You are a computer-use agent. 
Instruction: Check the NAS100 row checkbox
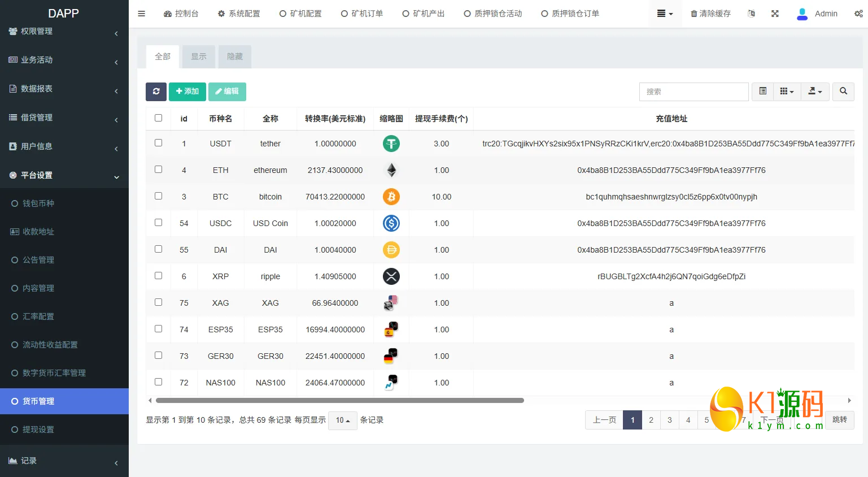(158, 382)
